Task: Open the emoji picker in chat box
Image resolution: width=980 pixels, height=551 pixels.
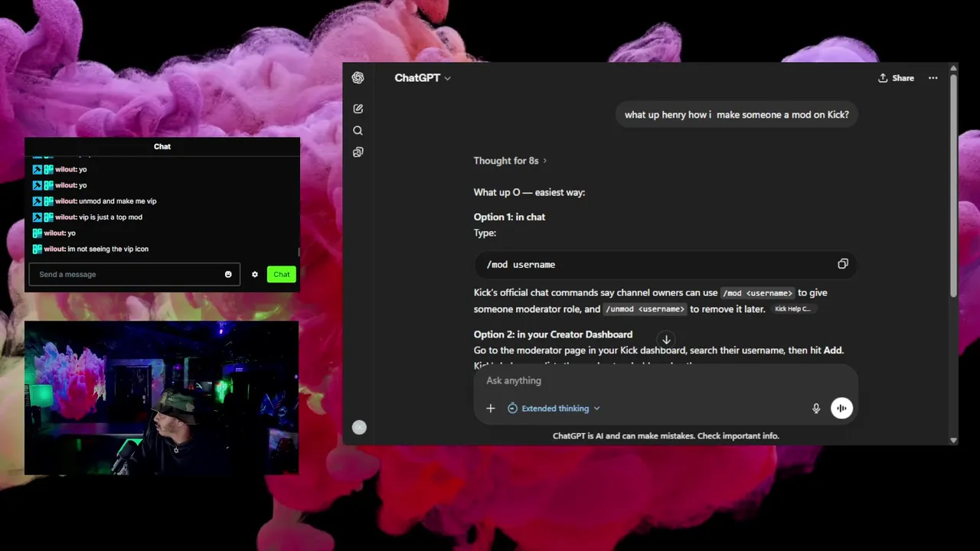Action: 228,275
